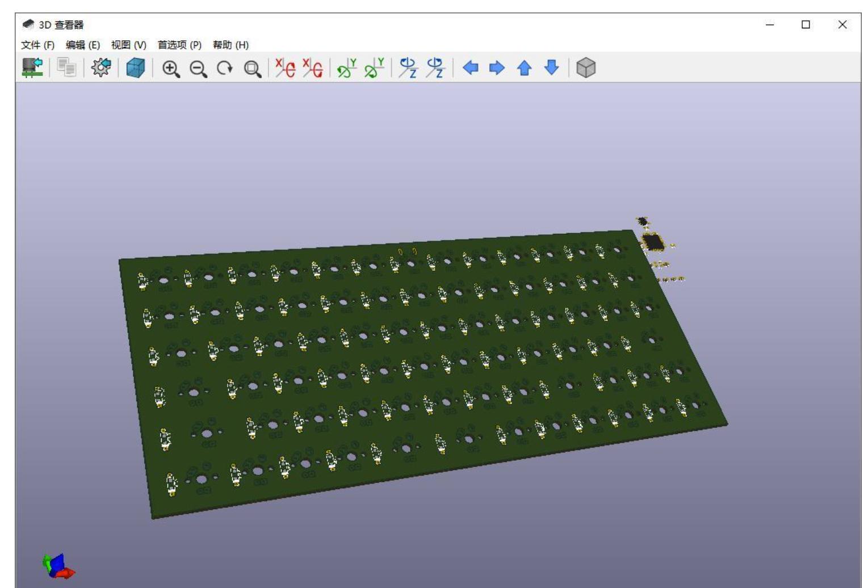Open the 首选项 menu
Image resolution: width=868 pixels, height=588 pixels.
pyautogui.click(x=179, y=44)
